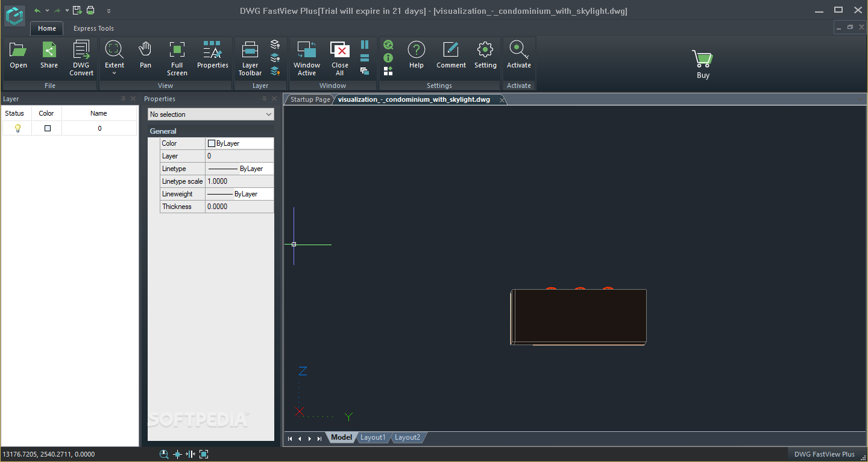
Task: Open the Linetype ByLayer dropdown
Action: (x=239, y=169)
